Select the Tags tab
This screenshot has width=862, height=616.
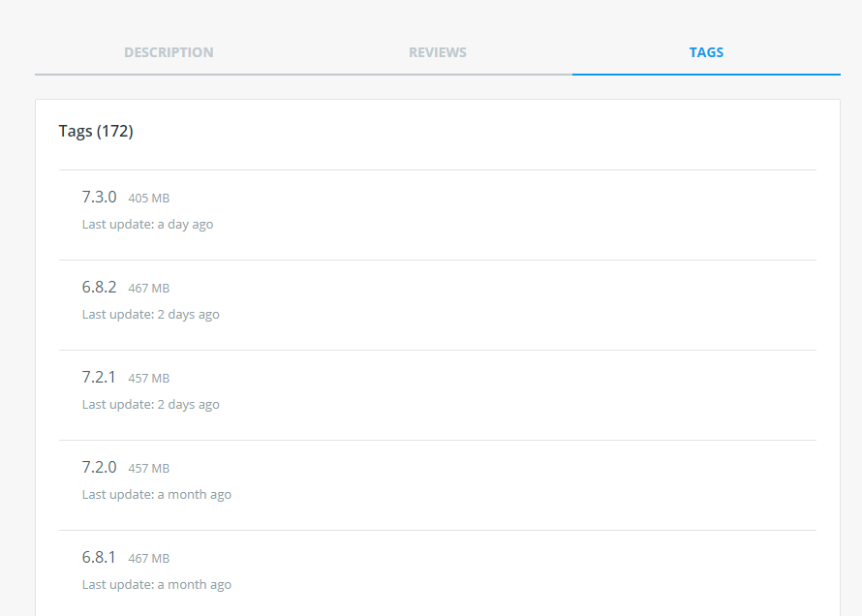pos(706,52)
